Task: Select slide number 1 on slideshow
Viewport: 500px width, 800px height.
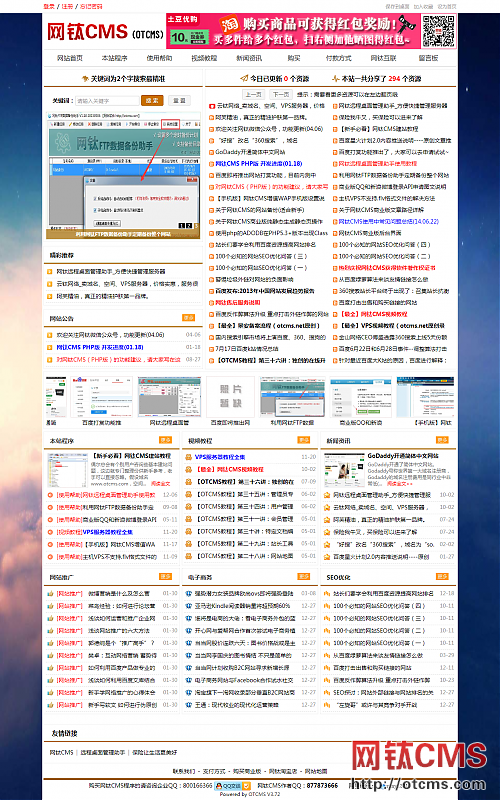Action: (x=181, y=226)
